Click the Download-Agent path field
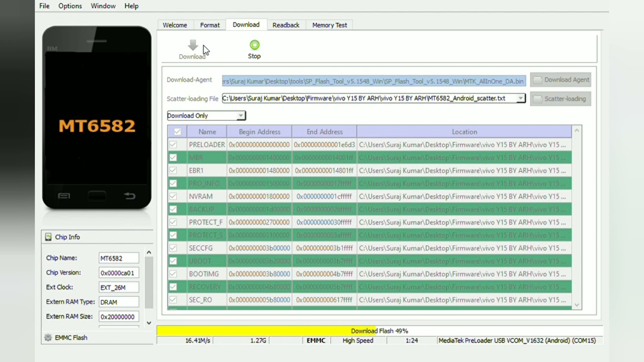 (x=374, y=81)
